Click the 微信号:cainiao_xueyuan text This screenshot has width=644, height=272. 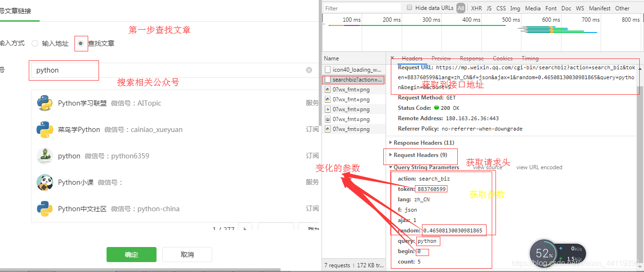click(143, 130)
